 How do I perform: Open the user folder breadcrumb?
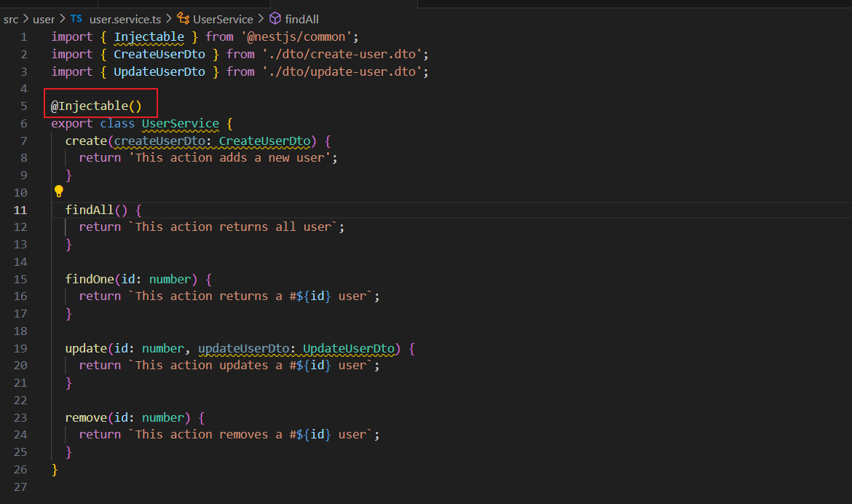(44, 19)
